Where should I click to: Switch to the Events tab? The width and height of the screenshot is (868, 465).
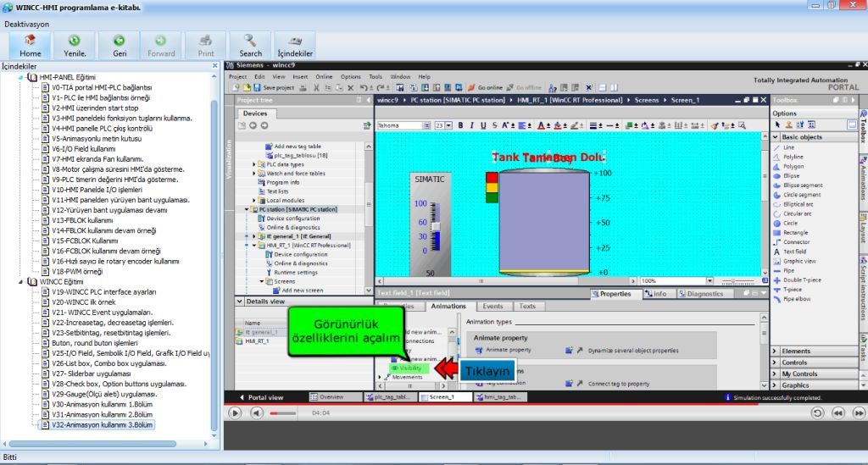492,306
